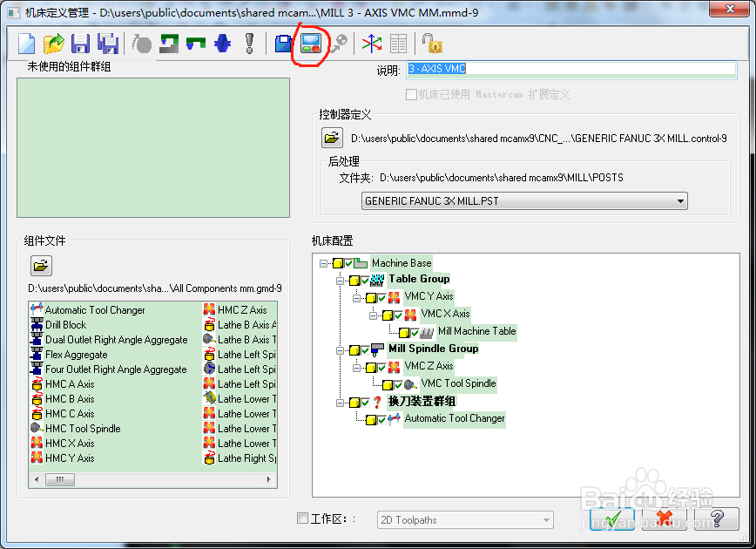Uncheck the VMC X Axis checkbox

(x=398, y=315)
